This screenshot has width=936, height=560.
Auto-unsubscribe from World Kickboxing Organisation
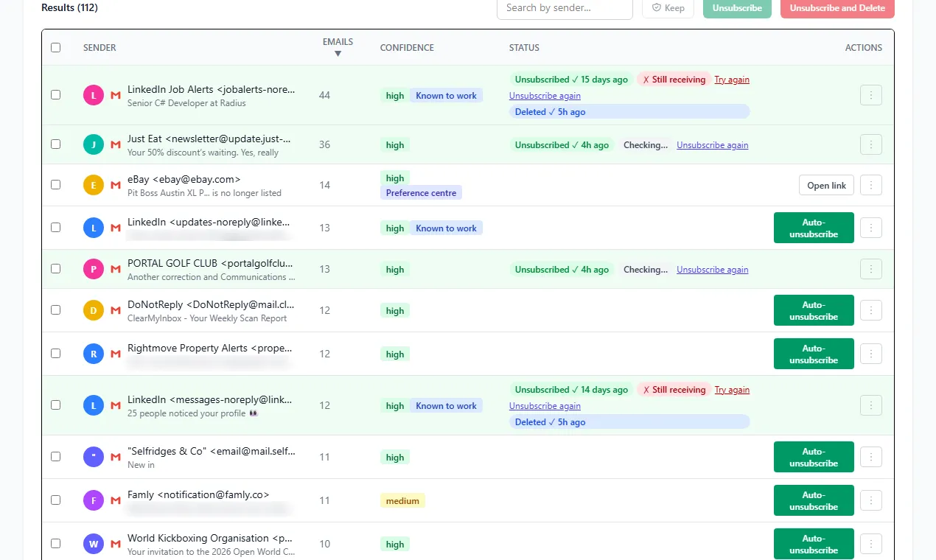click(814, 544)
